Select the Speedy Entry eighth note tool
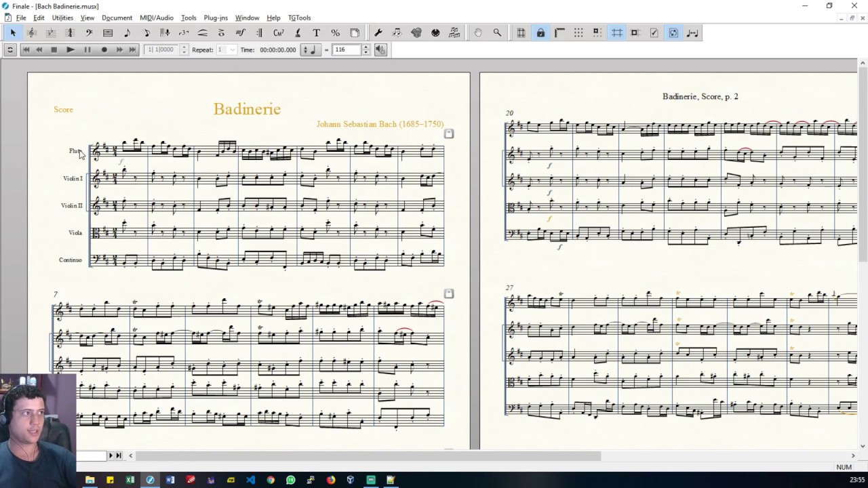Image resolution: width=868 pixels, height=488 pixels. (x=146, y=33)
